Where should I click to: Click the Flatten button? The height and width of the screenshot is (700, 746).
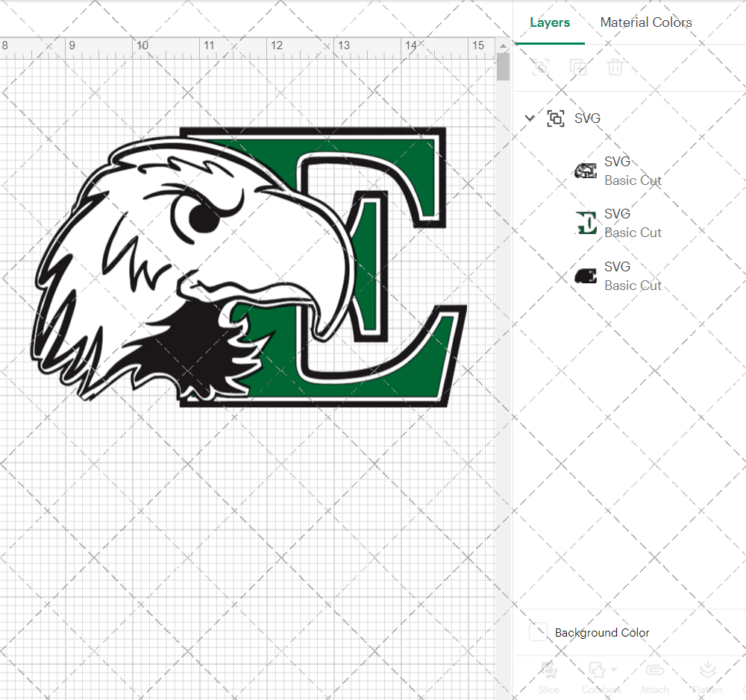coord(707,678)
